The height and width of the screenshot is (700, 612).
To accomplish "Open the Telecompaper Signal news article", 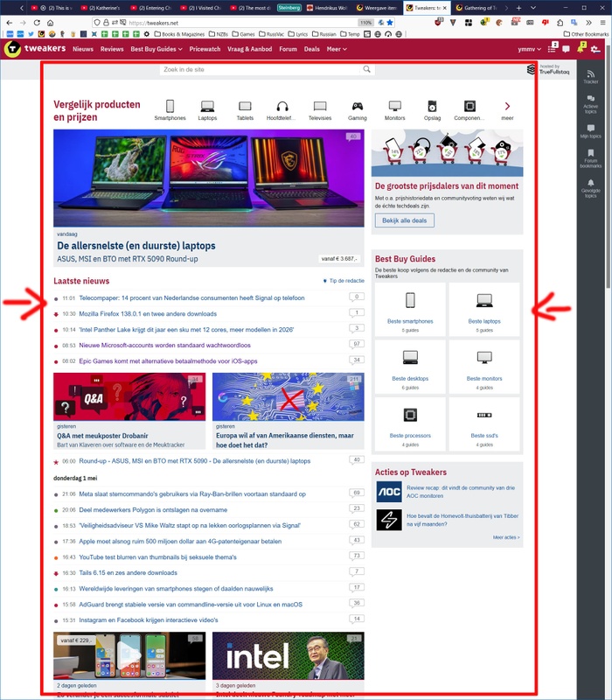I will (x=191, y=297).
